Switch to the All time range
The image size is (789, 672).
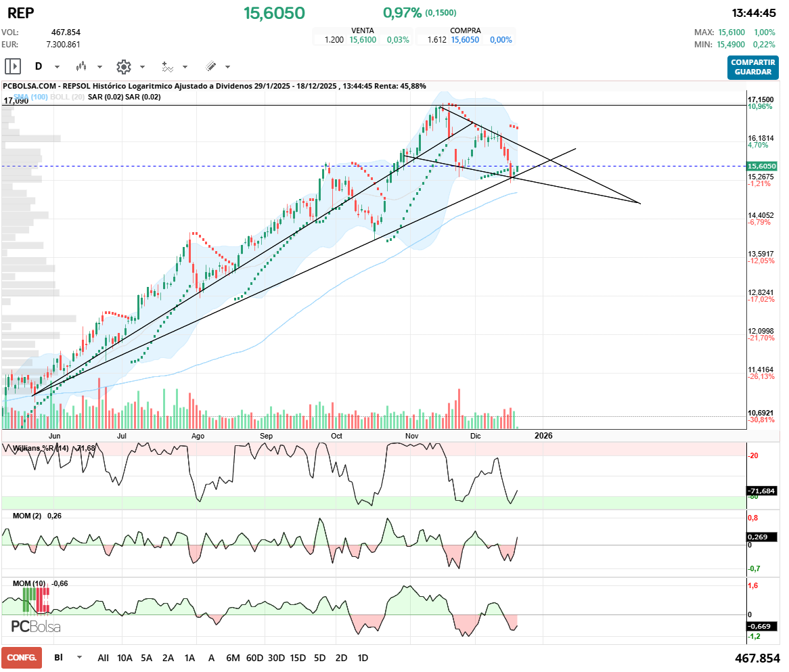pos(103,657)
